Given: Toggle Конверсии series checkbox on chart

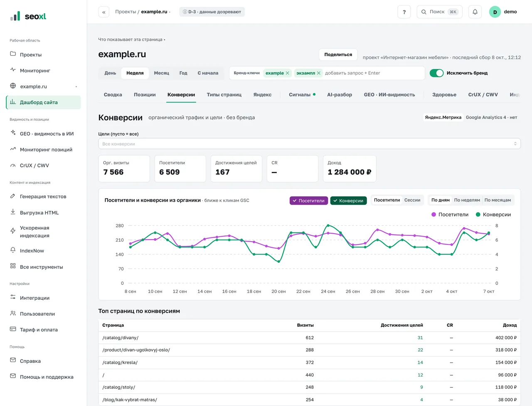Looking at the screenshot, I should 348,201.
